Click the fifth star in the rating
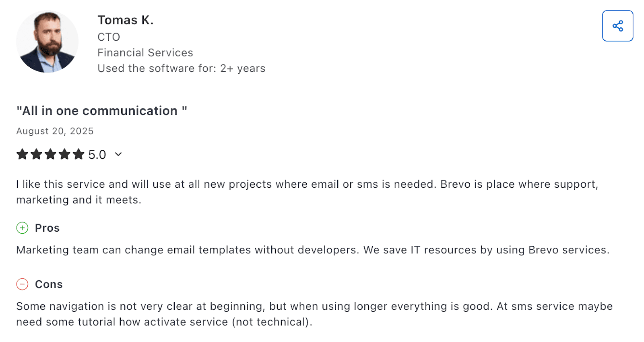Screen dimensions: 644x342 point(78,154)
